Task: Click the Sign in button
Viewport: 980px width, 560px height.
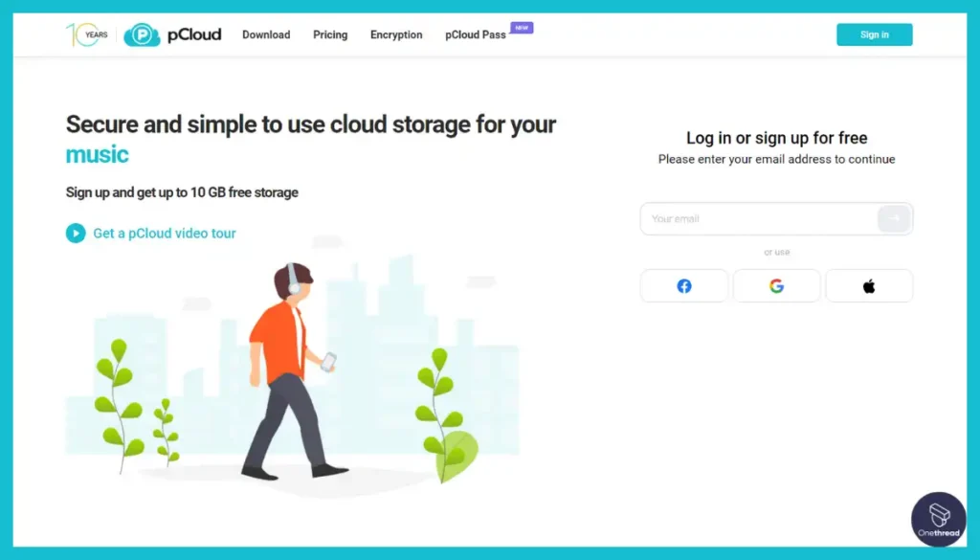Action: pos(875,34)
